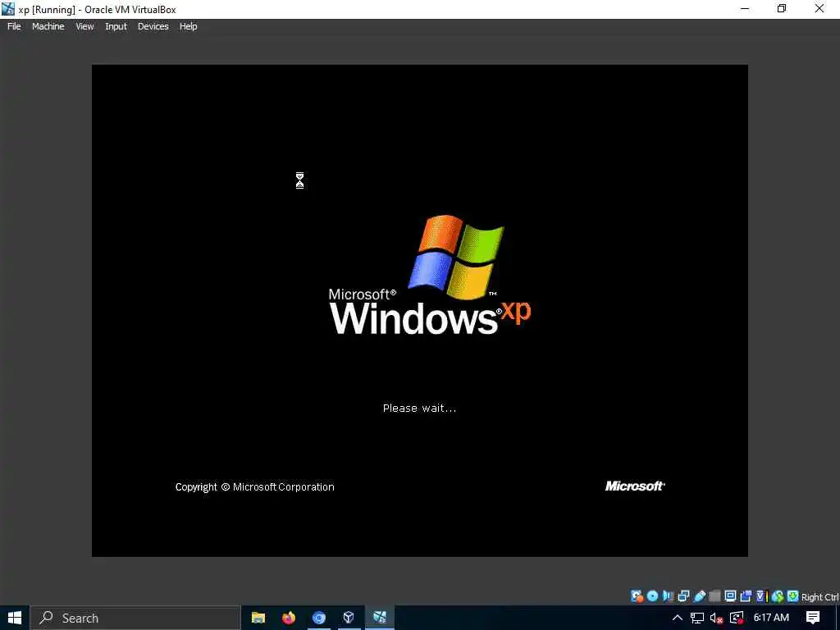The width and height of the screenshot is (840, 630).
Task: Show hidden system tray icons
Action: pos(677,618)
